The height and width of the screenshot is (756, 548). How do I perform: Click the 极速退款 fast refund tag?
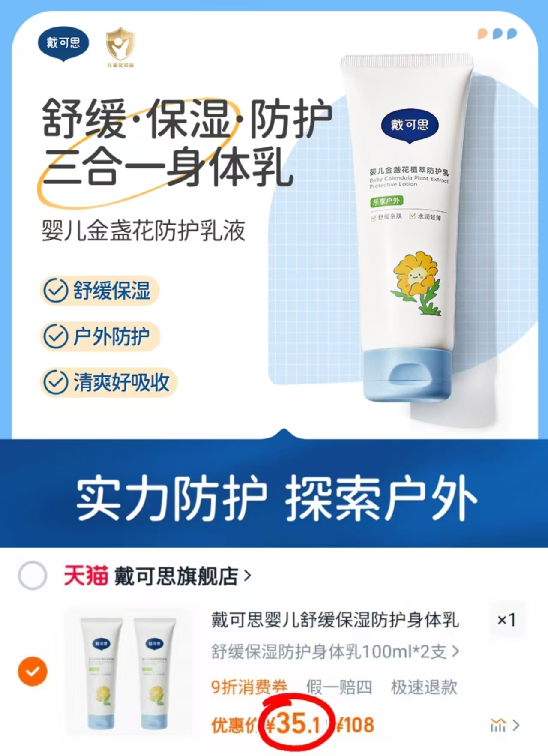424,687
